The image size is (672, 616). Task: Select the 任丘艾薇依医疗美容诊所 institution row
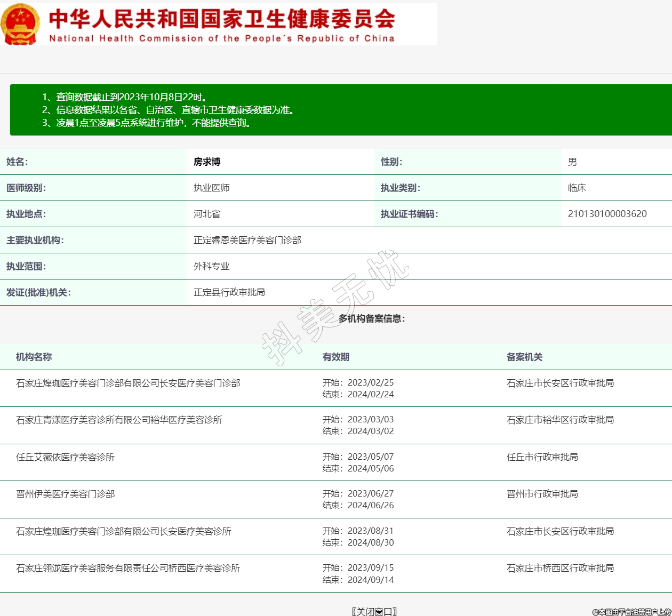tap(66, 457)
